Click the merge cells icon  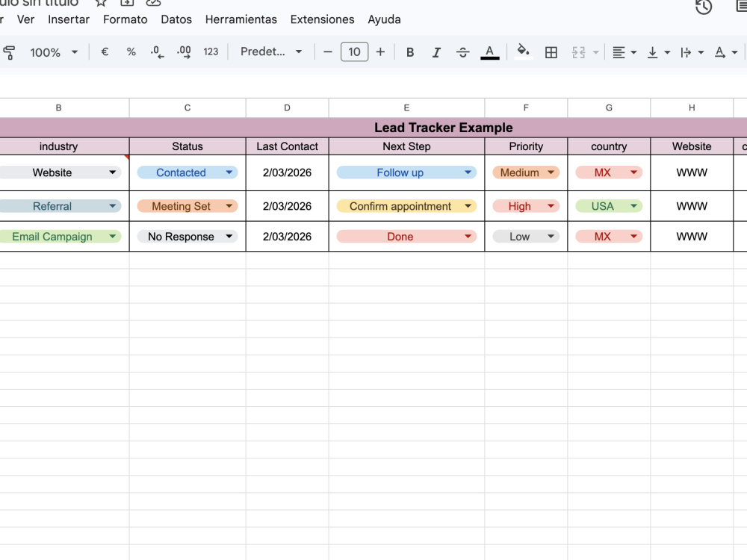click(578, 52)
